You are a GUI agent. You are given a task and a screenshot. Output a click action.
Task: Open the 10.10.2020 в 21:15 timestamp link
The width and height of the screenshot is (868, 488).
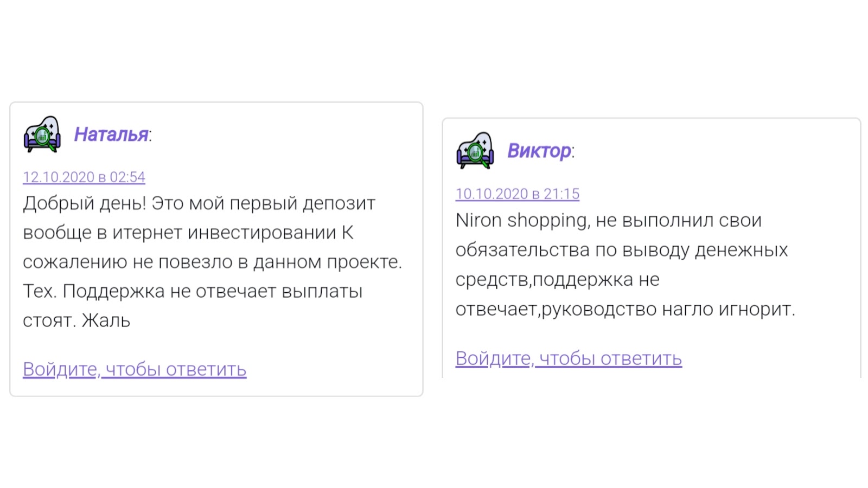pyautogui.click(x=518, y=194)
